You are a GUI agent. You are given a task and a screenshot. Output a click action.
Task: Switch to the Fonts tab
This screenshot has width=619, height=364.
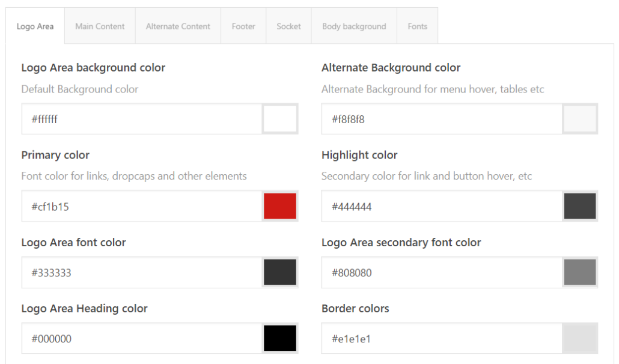(417, 26)
